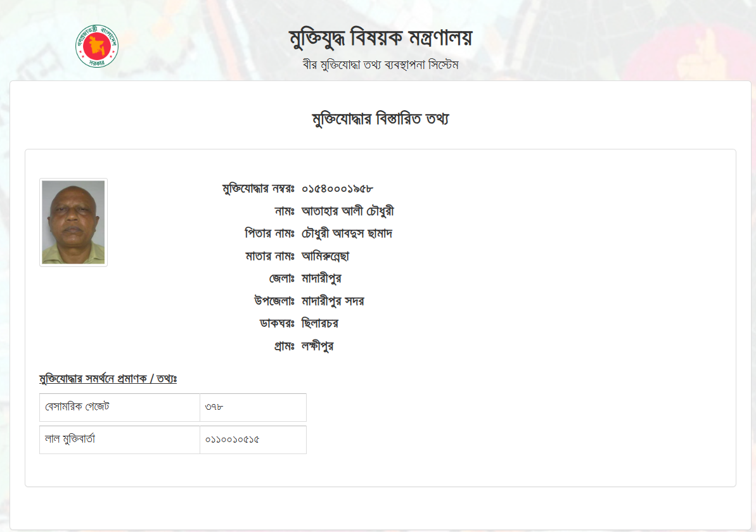The width and height of the screenshot is (756, 532).
Task: Click the জেলাঃ field label
Action: [x=281, y=279]
